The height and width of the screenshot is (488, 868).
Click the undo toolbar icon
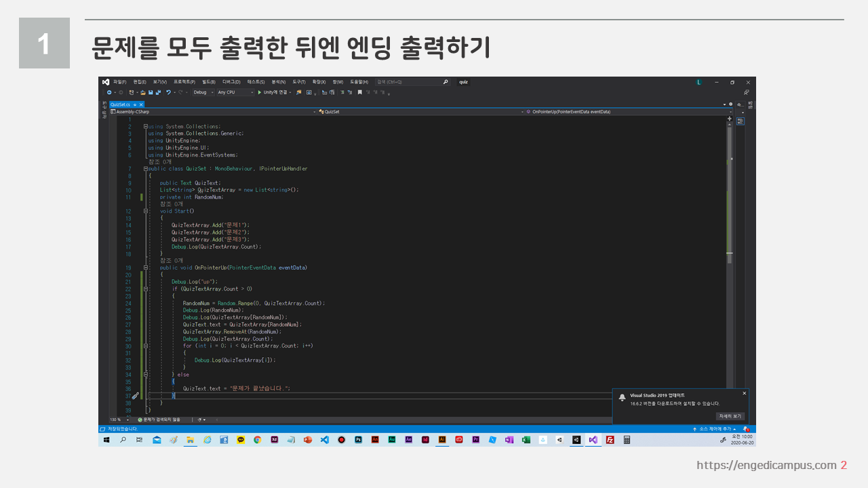click(169, 92)
